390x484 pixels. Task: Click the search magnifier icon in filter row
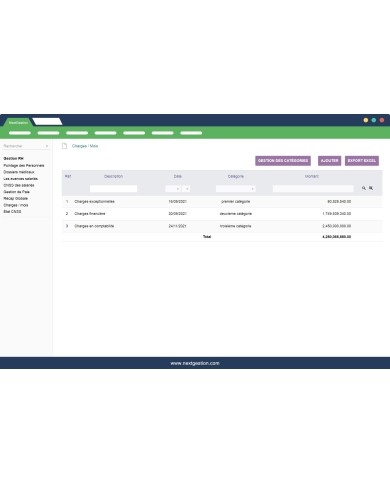click(x=364, y=188)
